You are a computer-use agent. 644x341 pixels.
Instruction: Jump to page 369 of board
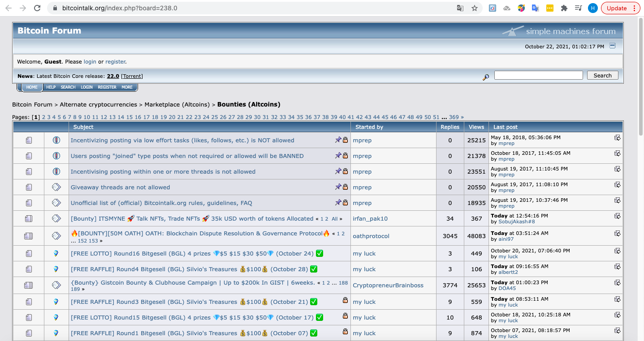(x=454, y=117)
